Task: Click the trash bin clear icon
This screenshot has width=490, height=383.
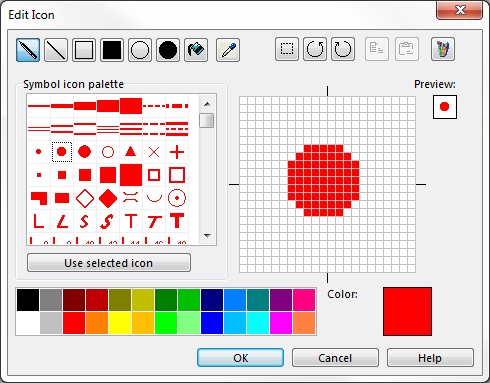Action: tap(443, 49)
